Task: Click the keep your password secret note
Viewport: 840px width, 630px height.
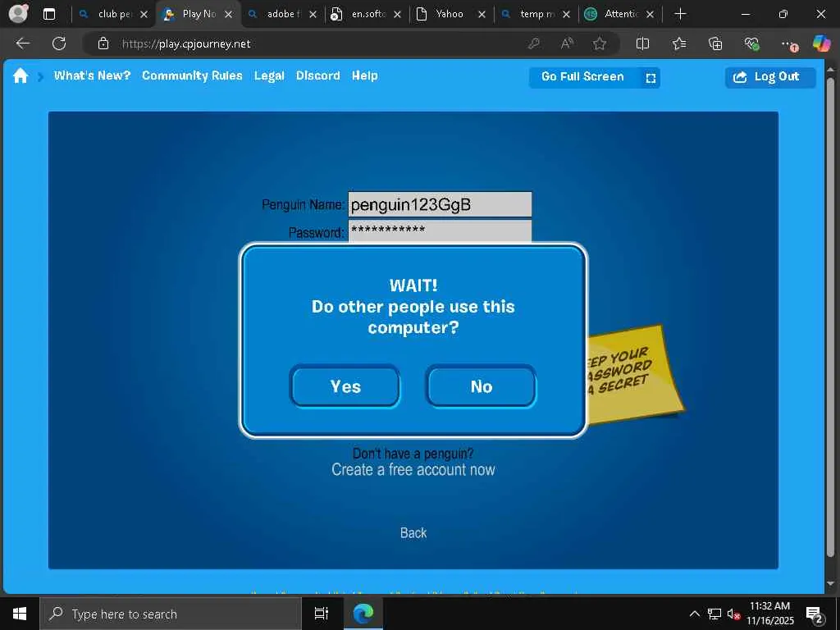Action: [635, 374]
